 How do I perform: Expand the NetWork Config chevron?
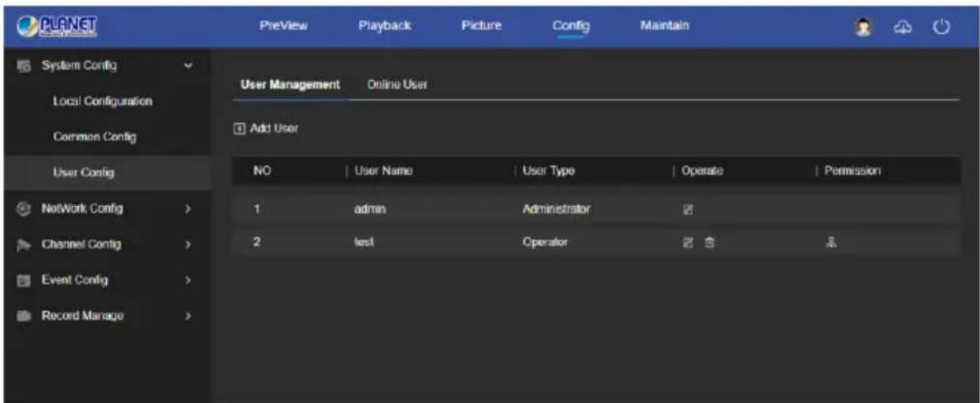[187, 209]
